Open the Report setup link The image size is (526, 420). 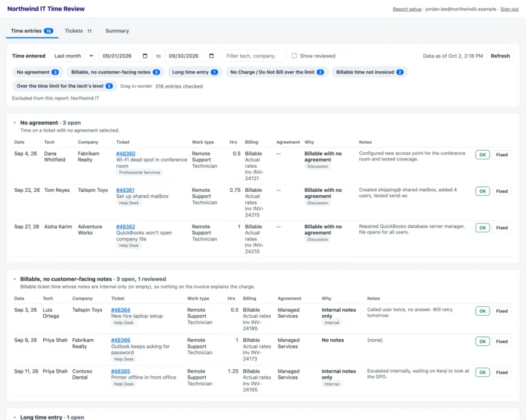[407, 9]
